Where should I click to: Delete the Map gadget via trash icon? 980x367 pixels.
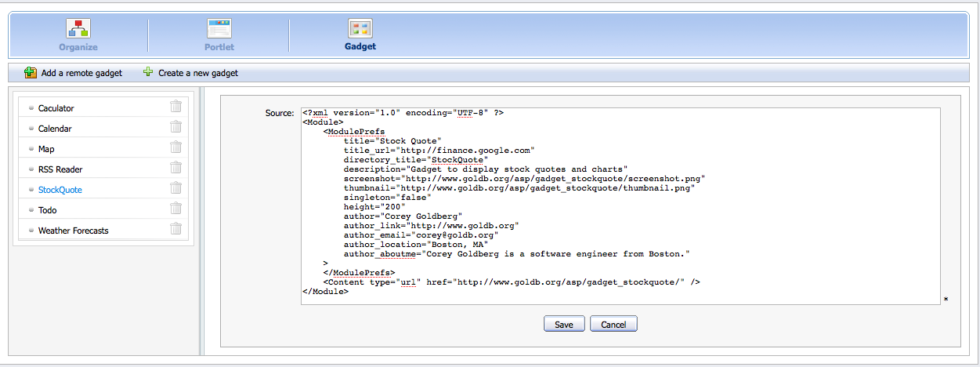pyautogui.click(x=176, y=147)
